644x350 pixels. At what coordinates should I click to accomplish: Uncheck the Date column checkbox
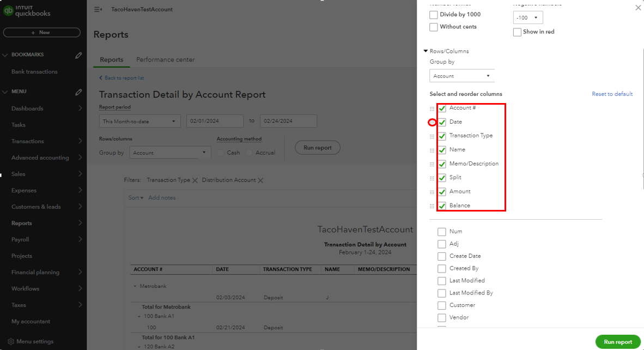[x=442, y=122]
